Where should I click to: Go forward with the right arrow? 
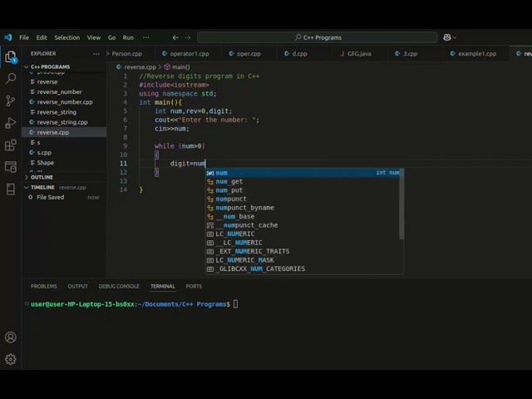[x=188, y=37]
